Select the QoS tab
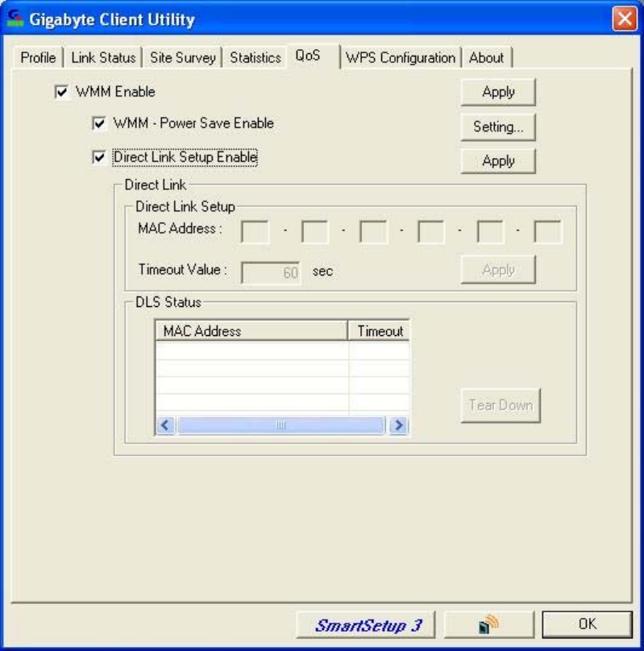The width and height of the screenshot is (644, 651). (x=313, y=56)
